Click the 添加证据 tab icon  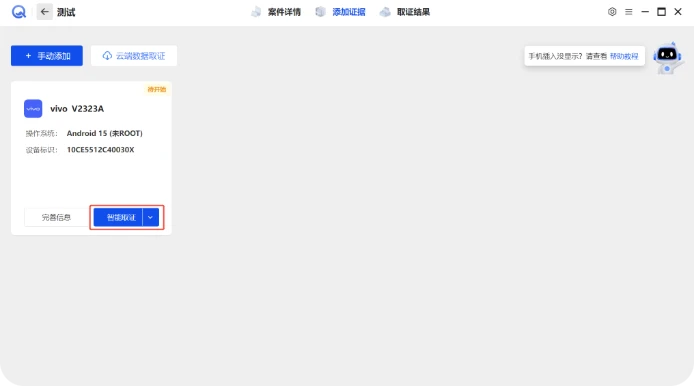(320, 12)
